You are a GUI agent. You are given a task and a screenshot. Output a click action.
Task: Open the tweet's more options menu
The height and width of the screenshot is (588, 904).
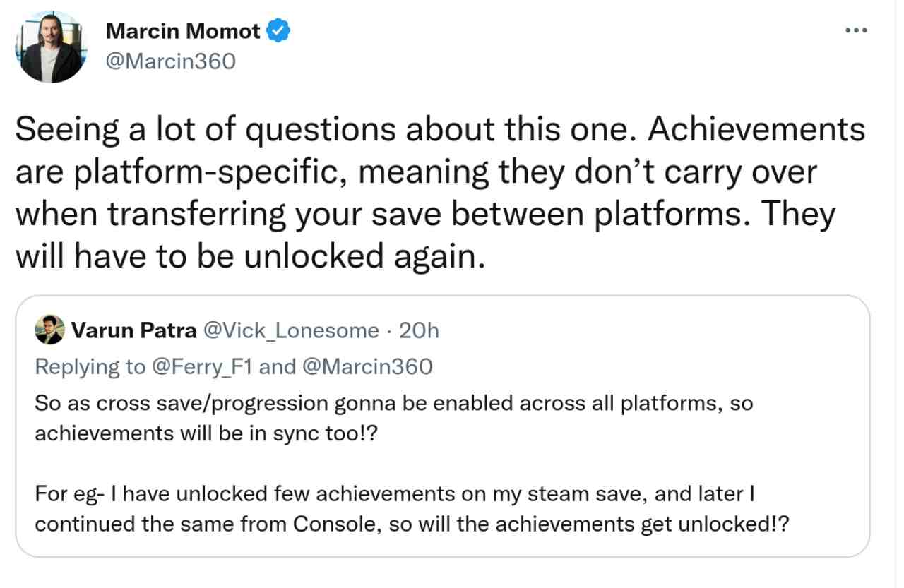855,30
